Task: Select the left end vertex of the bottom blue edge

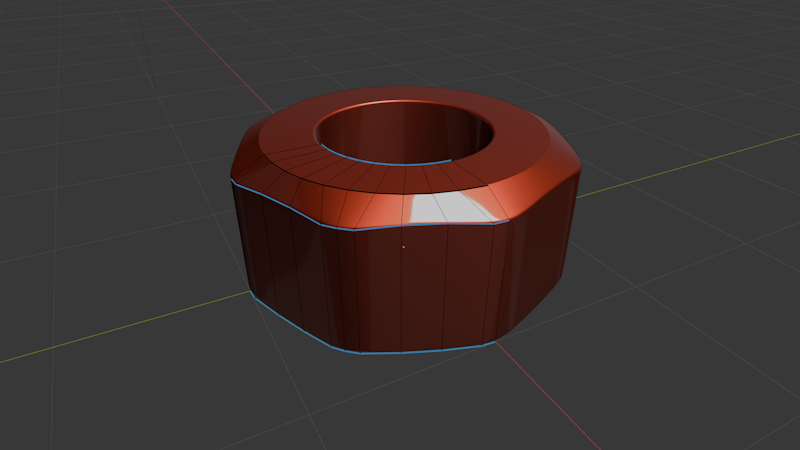Action: coord(252,292)
